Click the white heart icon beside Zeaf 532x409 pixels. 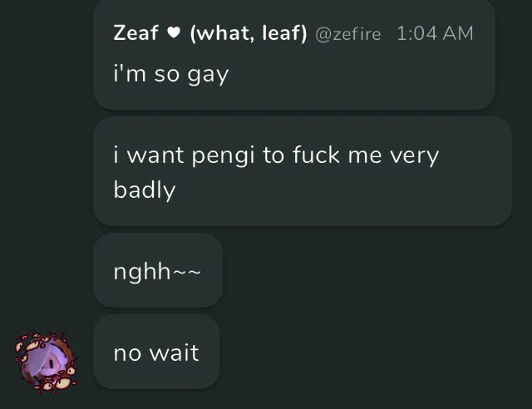(174, 32)
